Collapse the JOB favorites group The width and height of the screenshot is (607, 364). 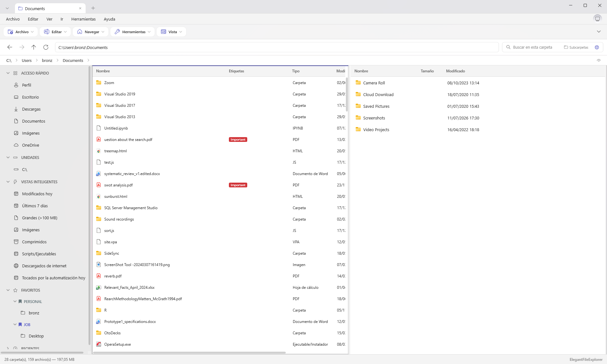coord(15,325)
